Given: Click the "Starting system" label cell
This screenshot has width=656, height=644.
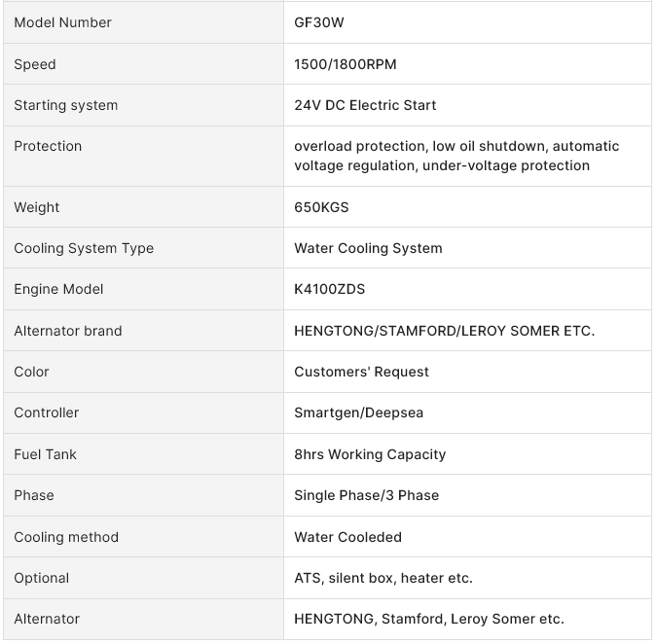Looking at the screenshot, I should pyautogui.click(x=66, y=105).
